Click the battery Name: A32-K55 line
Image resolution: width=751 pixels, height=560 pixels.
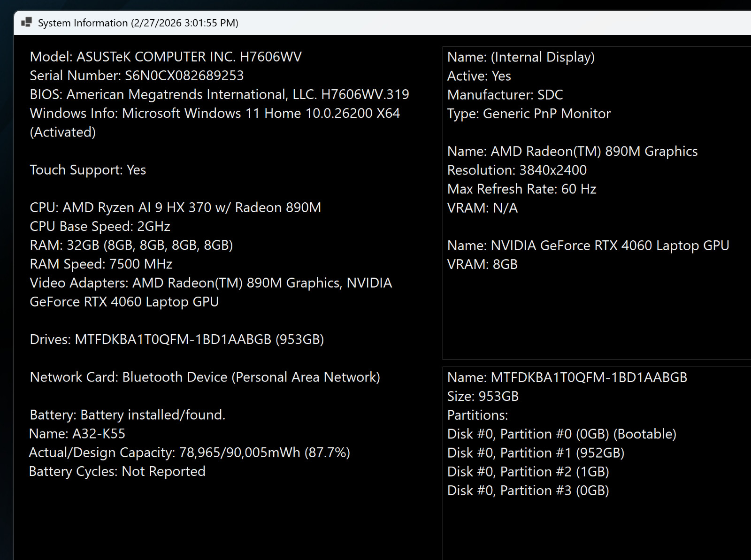click(x=77, y=434)
